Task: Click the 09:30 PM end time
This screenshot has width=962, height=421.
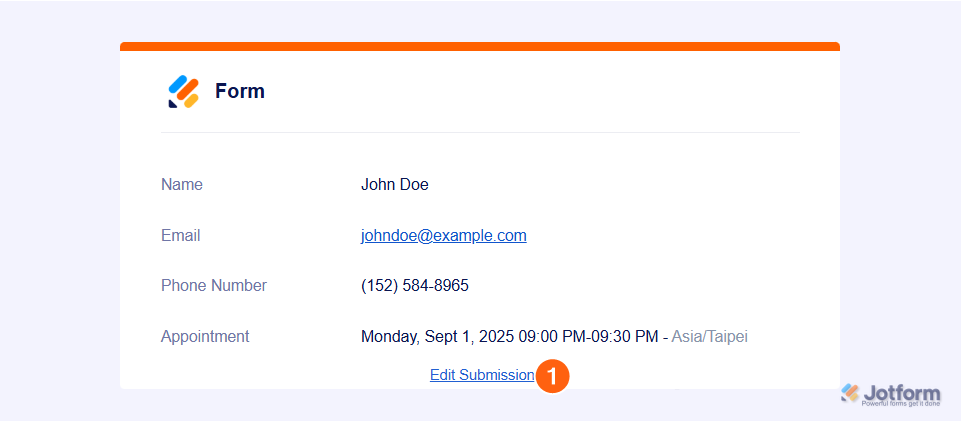Action: [x=622, y=337]
